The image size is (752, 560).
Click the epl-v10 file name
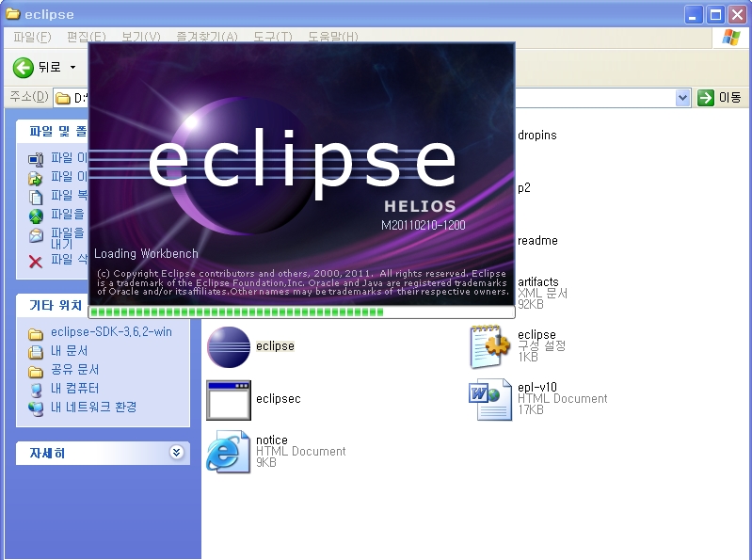[x=537, y=387]
